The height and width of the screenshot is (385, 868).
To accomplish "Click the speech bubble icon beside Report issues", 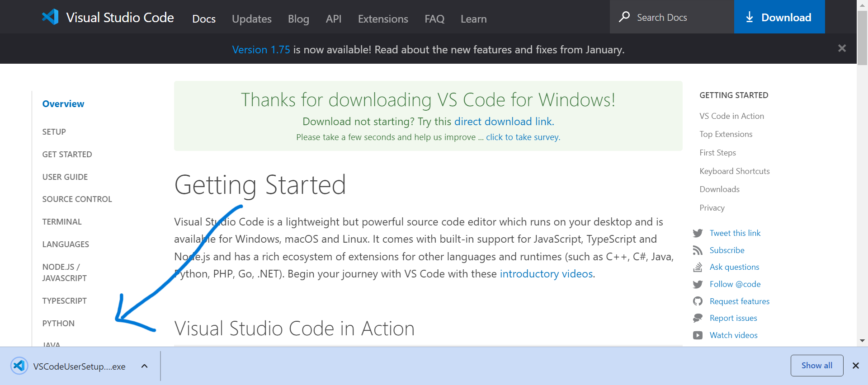I will (x=698, y=318).
